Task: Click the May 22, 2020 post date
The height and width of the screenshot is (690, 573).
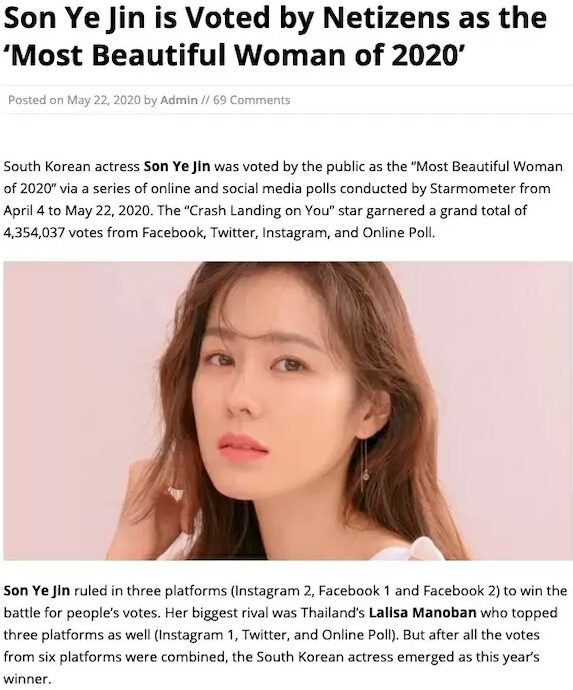Action: 104,100
